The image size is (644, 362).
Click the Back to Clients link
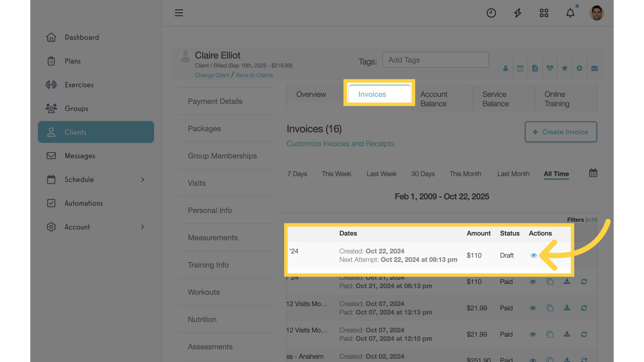(254, 75)
